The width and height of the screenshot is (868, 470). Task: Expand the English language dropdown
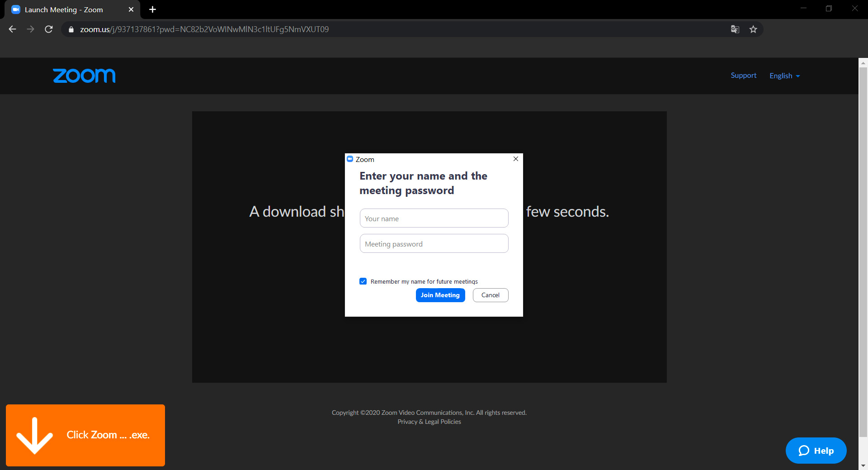[x=784, y=76]
